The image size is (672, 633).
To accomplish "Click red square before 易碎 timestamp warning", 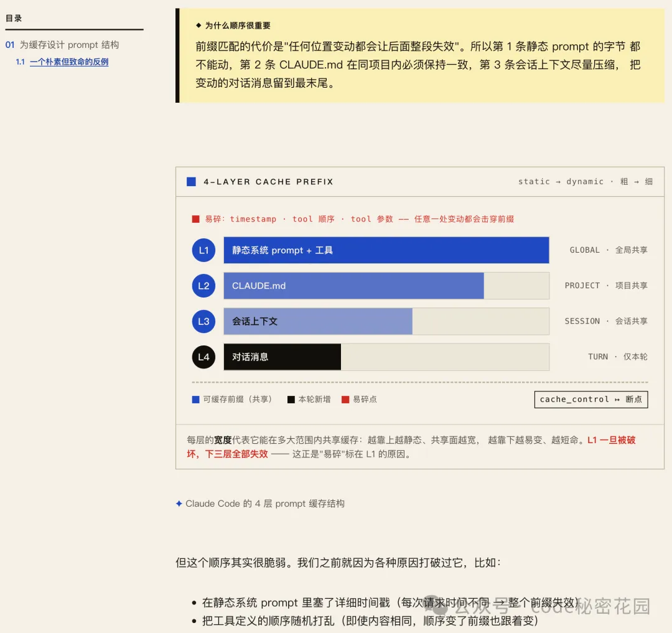I will tap(195, 219).
